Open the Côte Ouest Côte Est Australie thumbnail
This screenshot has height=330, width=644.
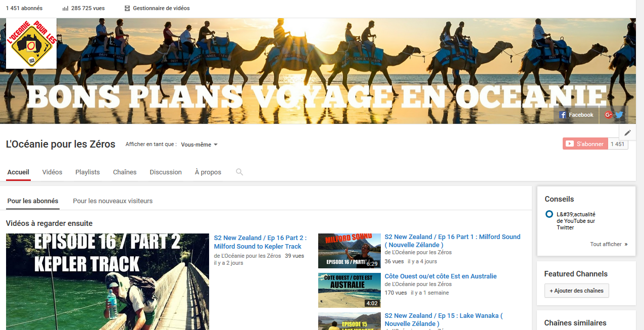click(350, 290)
